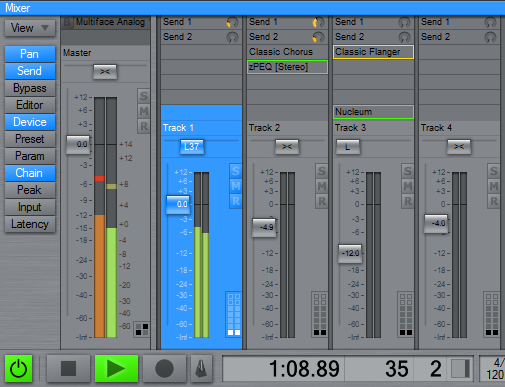505x387 pixels.
Task: Mute Track 3
Action: (x=408, y=186)
